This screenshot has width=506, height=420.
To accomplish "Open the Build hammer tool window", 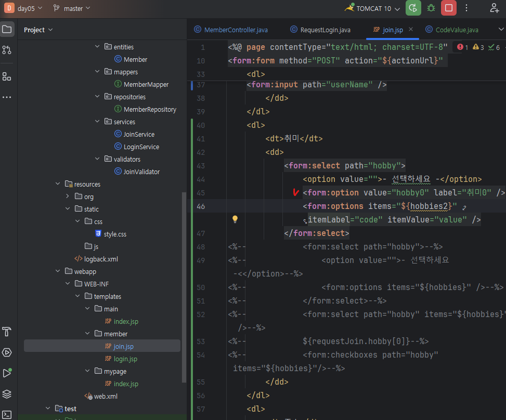I will (7, 332).
